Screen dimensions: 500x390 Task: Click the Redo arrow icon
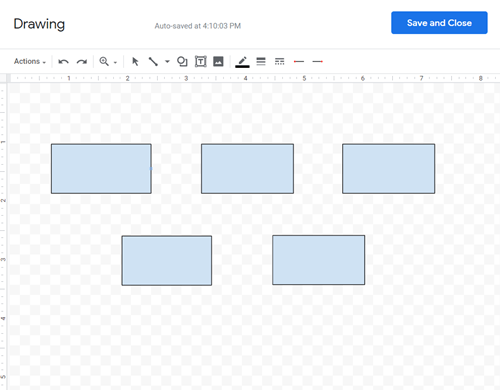(82, 62)
